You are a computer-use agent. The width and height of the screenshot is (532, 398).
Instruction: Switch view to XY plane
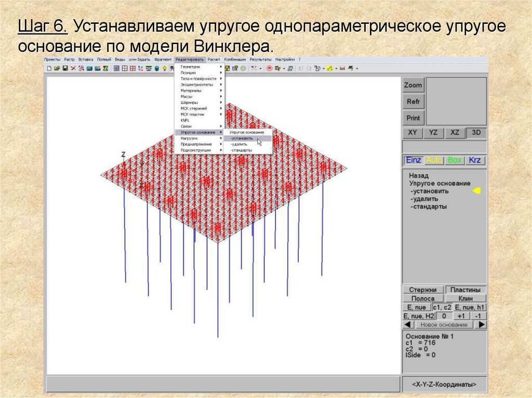click(x=412, y=133)
